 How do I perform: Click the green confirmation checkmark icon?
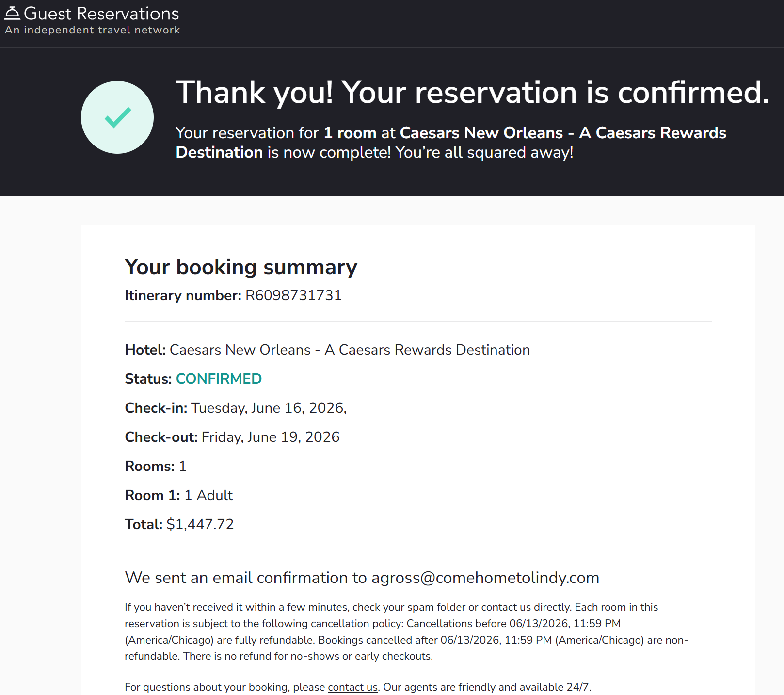click(117, 117)
